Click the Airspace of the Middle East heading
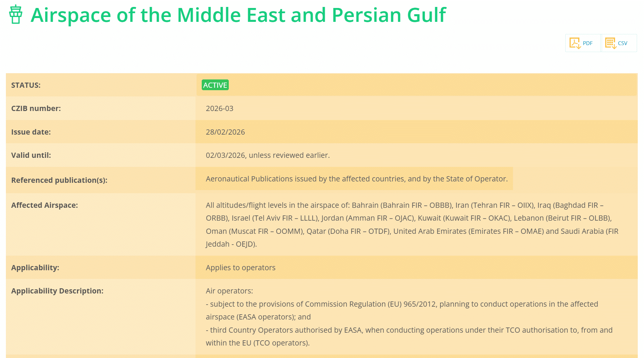 tap(238, 15)
